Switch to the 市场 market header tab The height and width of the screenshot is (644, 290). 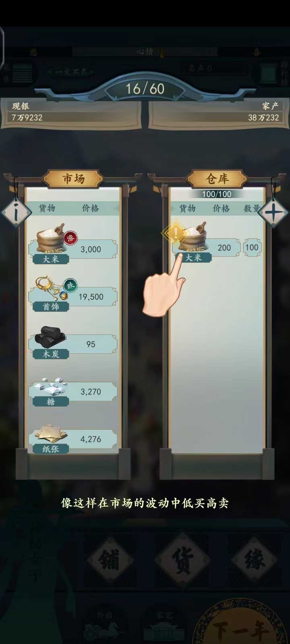tap(73, 179)
